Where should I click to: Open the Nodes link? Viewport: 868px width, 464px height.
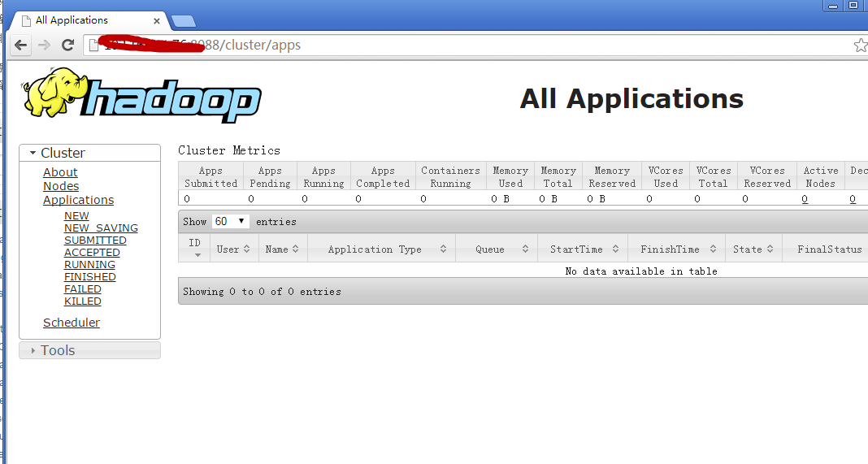pos(61,186)
